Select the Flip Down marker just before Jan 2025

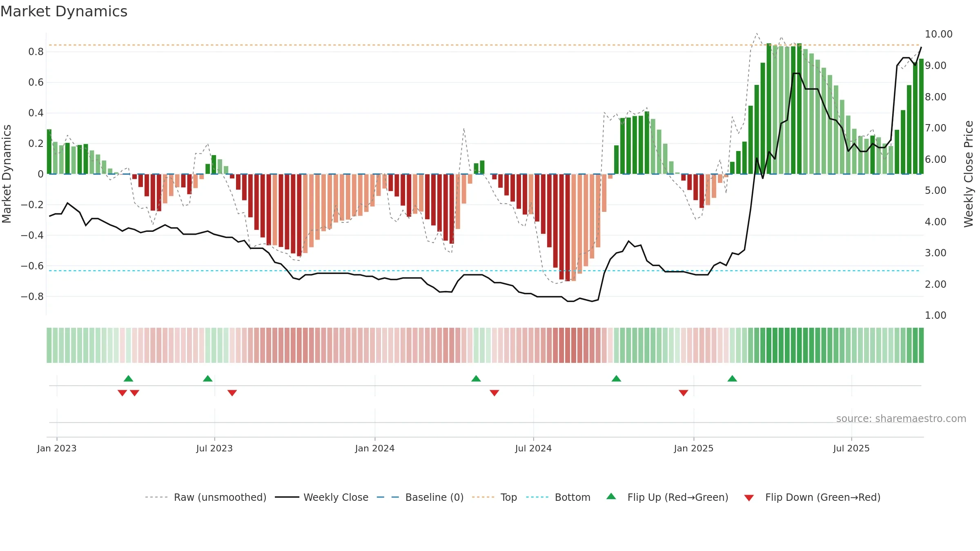click(684, 393)
